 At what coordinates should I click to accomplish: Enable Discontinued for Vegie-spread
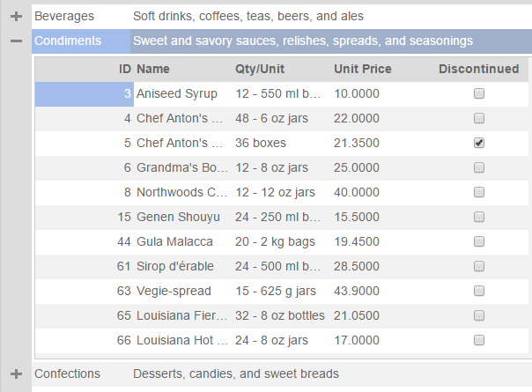pos(479,291)
